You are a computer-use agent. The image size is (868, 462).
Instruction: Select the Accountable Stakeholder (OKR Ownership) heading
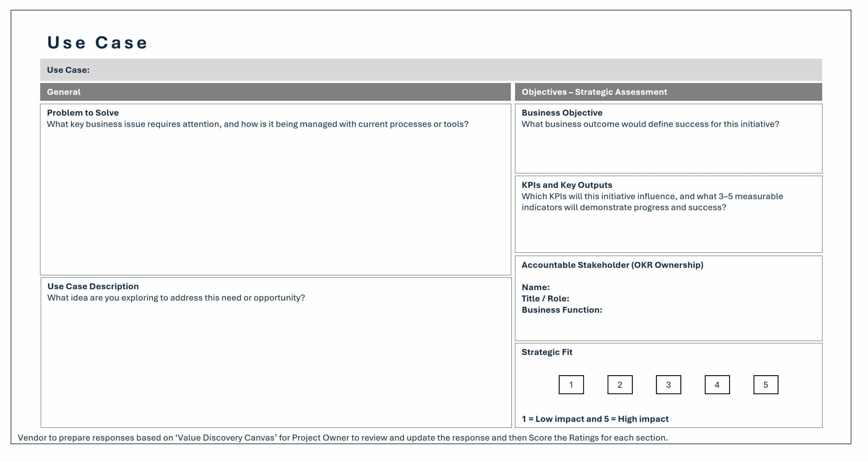click(x=613, y=265)
